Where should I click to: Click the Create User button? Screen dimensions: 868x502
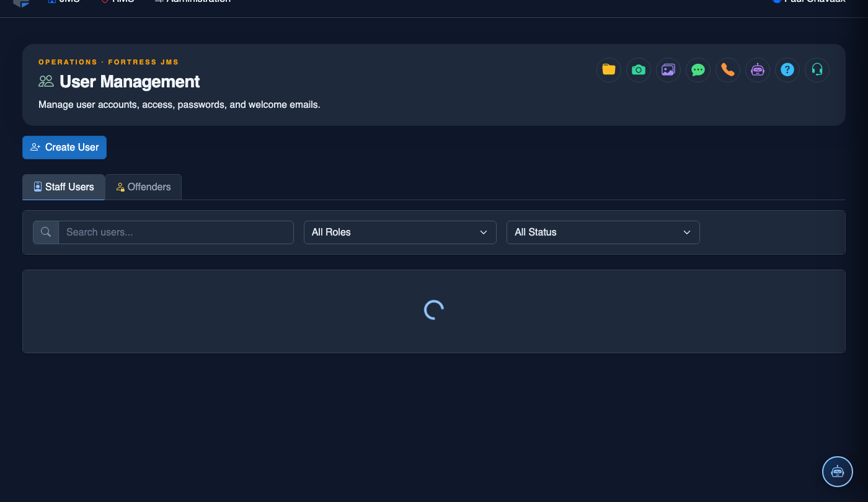(64, 148)
